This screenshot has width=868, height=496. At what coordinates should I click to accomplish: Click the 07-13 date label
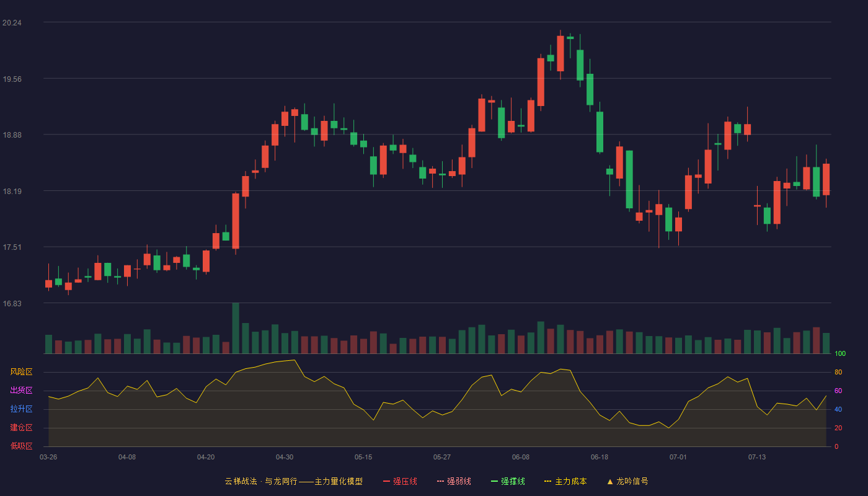pyautogui.click(x=757, y=457)
